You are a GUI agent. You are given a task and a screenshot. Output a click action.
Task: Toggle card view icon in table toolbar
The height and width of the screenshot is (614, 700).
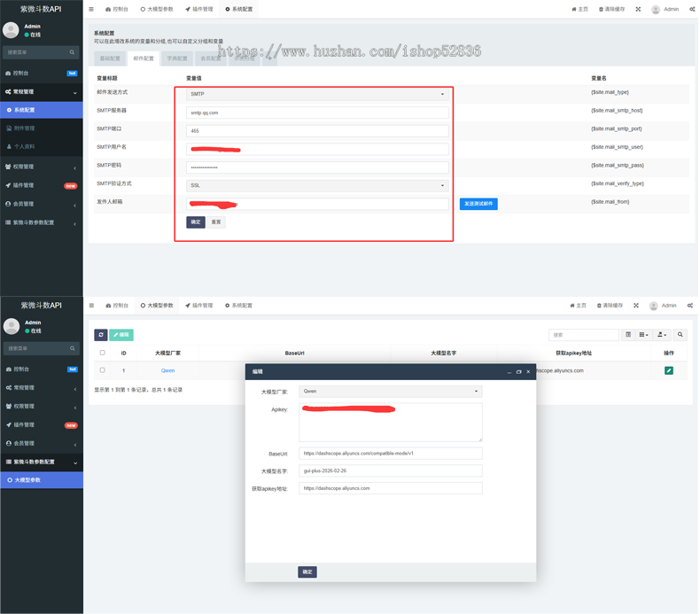point(628,334)
